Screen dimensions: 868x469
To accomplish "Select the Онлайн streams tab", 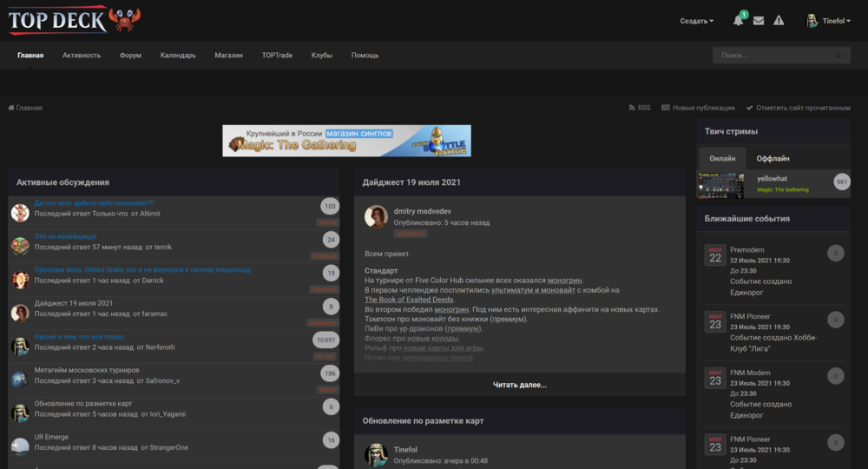I will click(x=722, y=159).
